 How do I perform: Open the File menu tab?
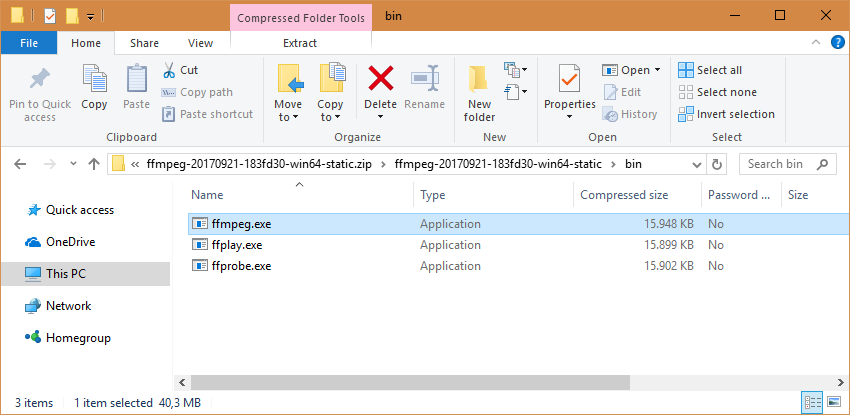[x=29, y=43]
